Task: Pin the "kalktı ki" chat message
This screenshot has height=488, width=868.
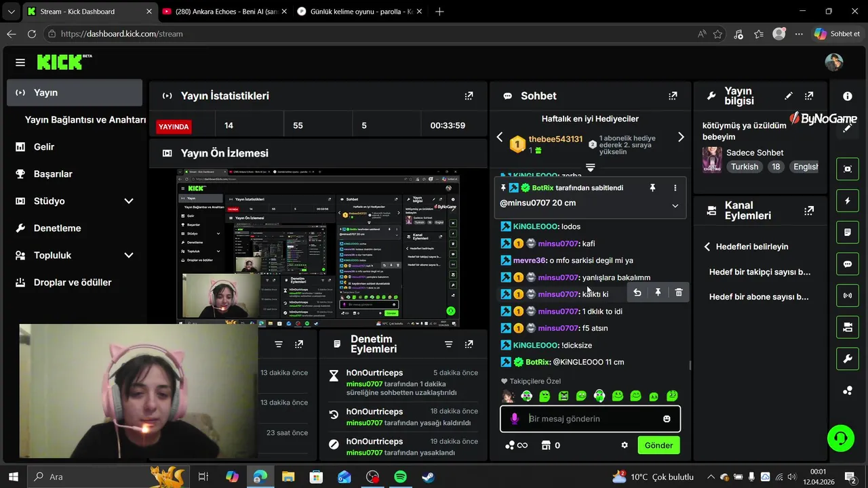Action: click(658, 293)
